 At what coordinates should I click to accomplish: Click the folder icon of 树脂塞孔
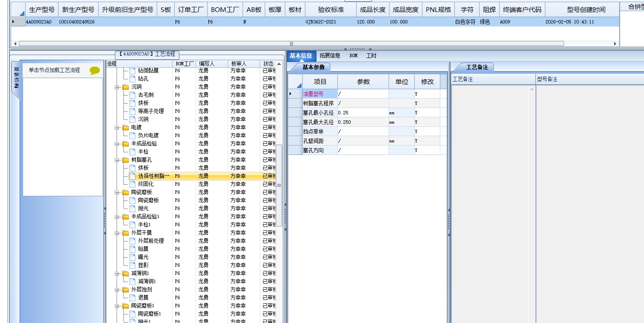tap(126, 160)
